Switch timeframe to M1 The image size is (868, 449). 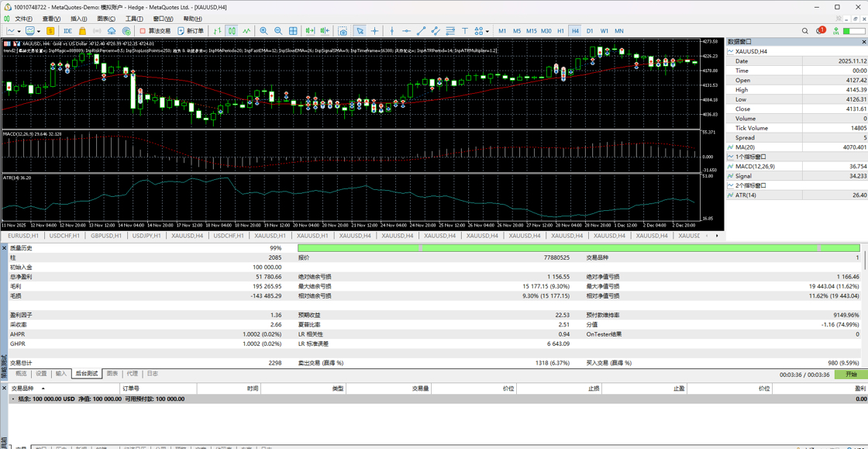tap(502, 31)
